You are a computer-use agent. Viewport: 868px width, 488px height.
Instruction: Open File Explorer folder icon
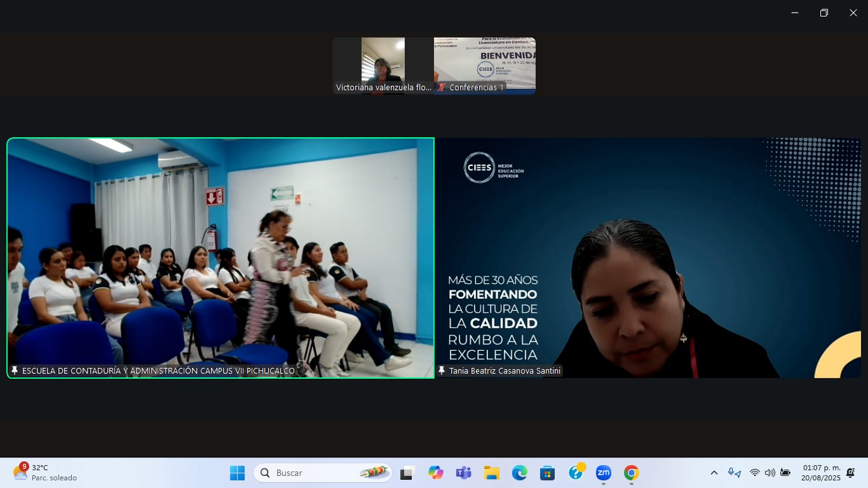[x=491, y=473]
